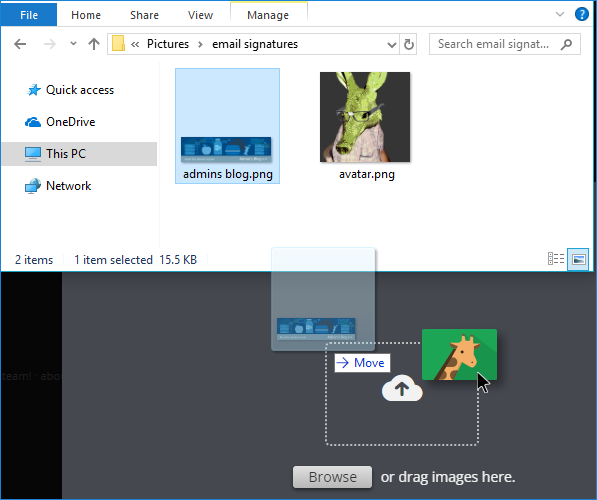Select the Pictures breadcrumb
Screen dimensions: 597x500
(x=168, y=44)
